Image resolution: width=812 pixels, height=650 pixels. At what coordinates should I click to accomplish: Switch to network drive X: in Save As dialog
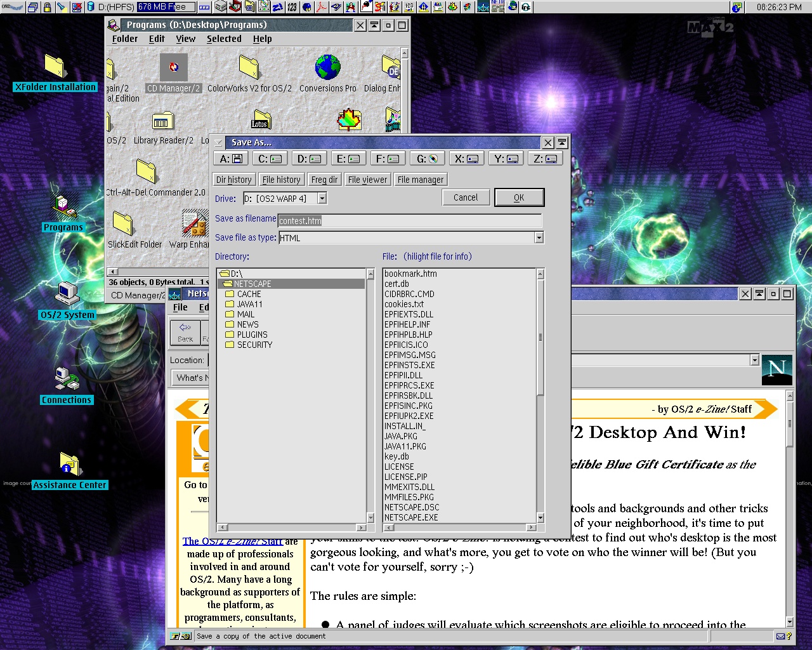466,159
